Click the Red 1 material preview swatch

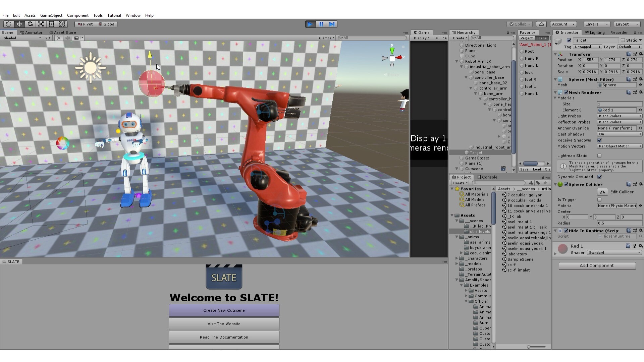click(562, 249)
